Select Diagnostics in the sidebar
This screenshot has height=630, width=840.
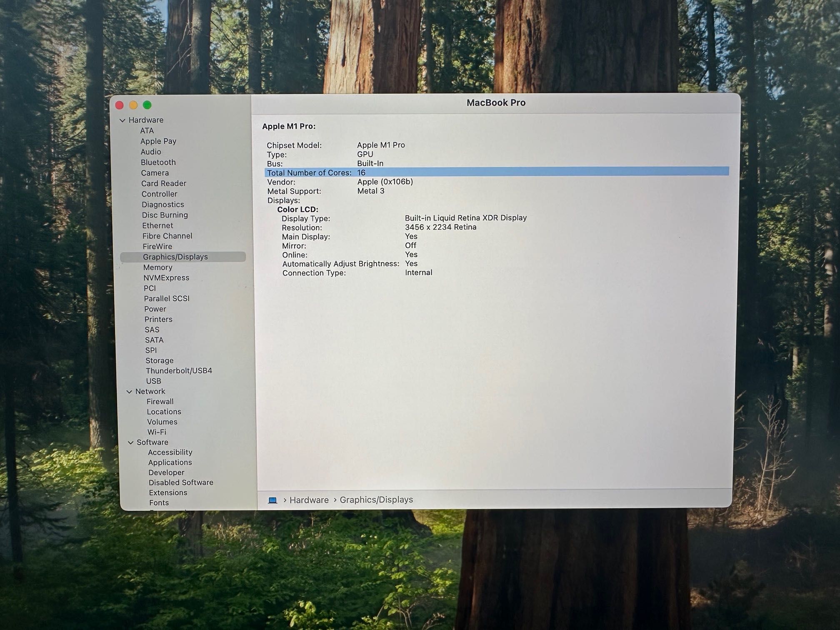pyautogui.click(x=163, y=205)
